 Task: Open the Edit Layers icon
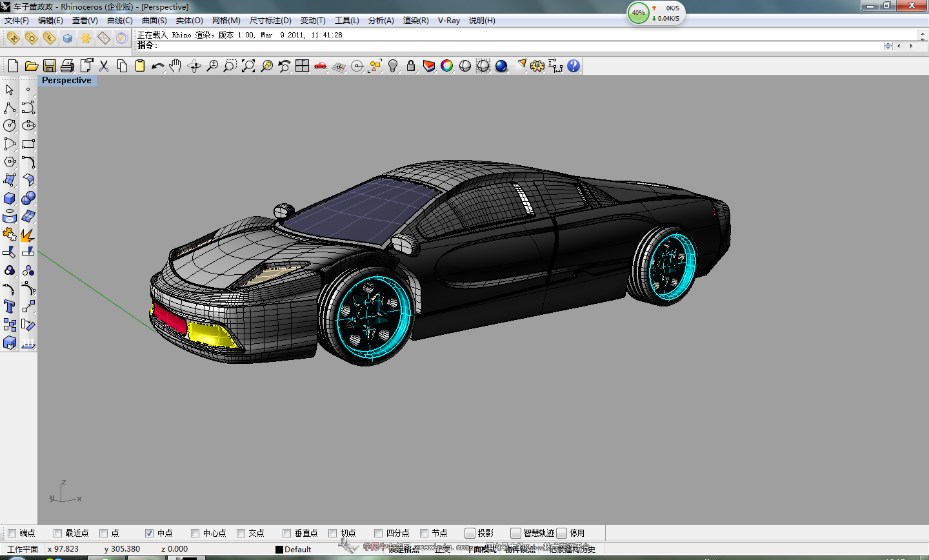coord(429,66)
